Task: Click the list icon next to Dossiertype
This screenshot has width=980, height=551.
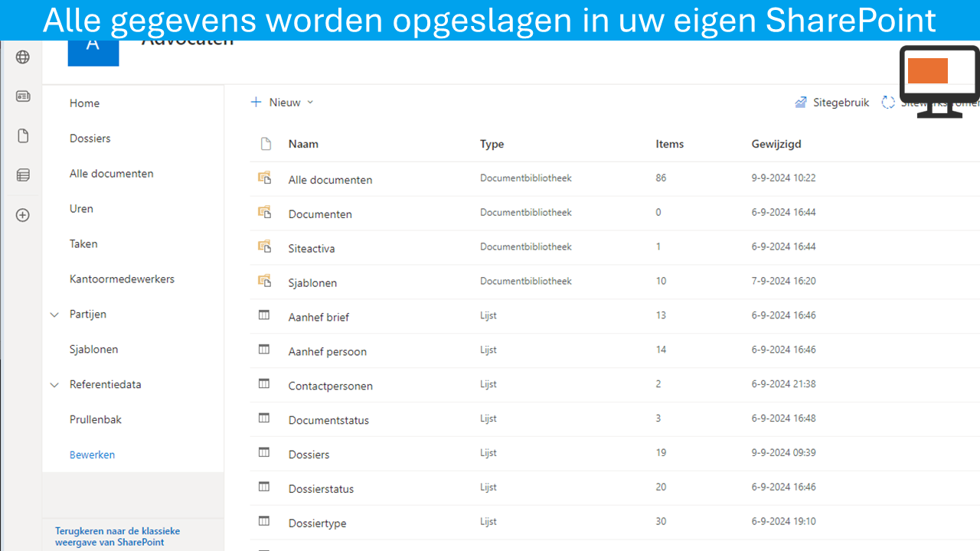Action: click(x=264, y=521)
